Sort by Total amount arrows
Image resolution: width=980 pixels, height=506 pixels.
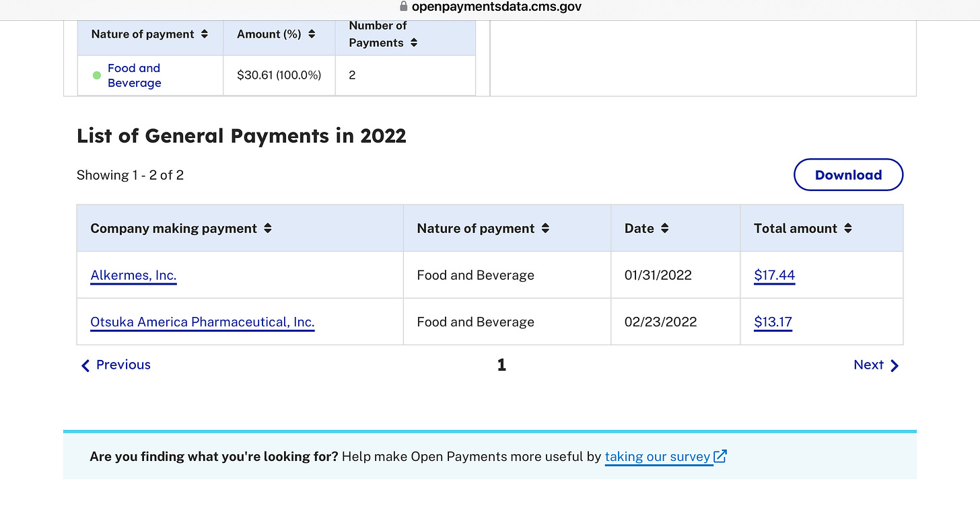coord(848,228)
